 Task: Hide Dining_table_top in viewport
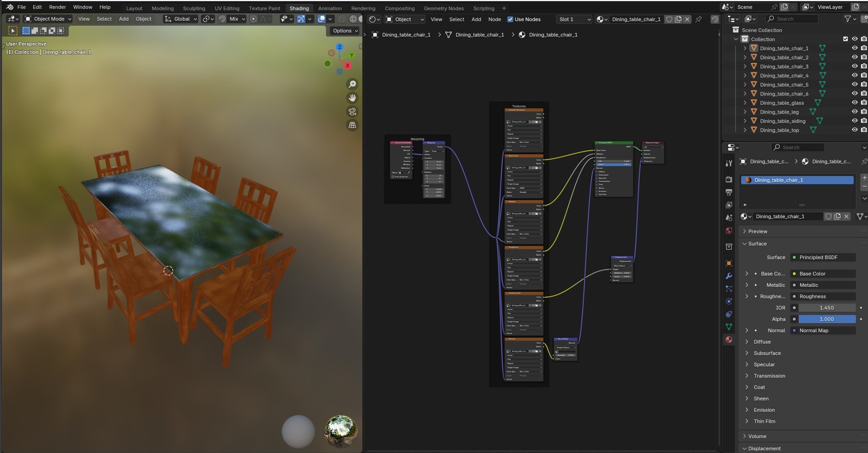point(854,130)
